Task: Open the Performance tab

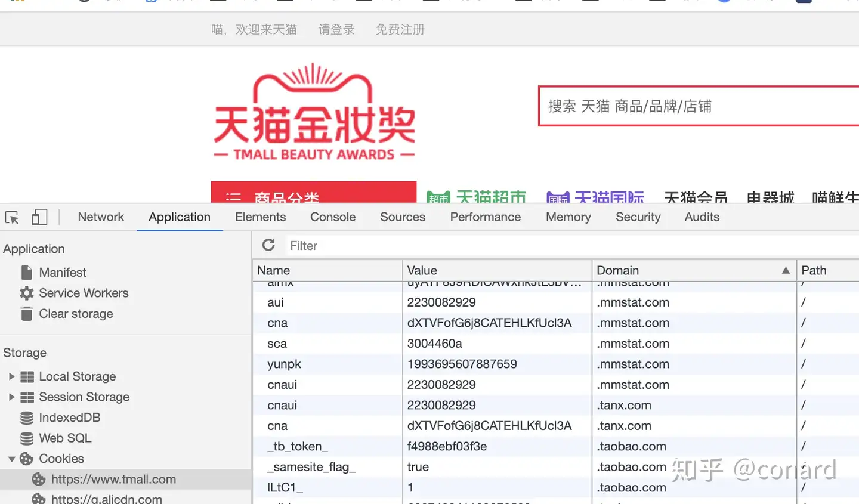Action: point(486,217)
